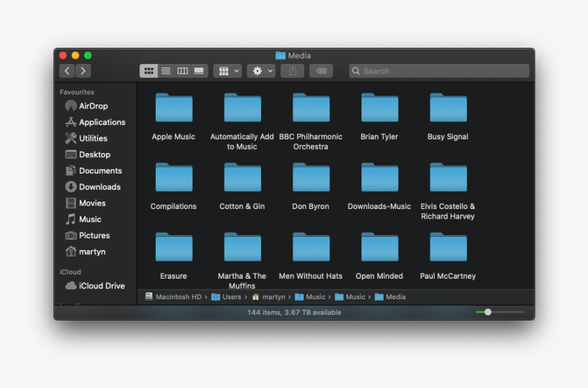Select the Busy Signal folder

click(448, 108)
